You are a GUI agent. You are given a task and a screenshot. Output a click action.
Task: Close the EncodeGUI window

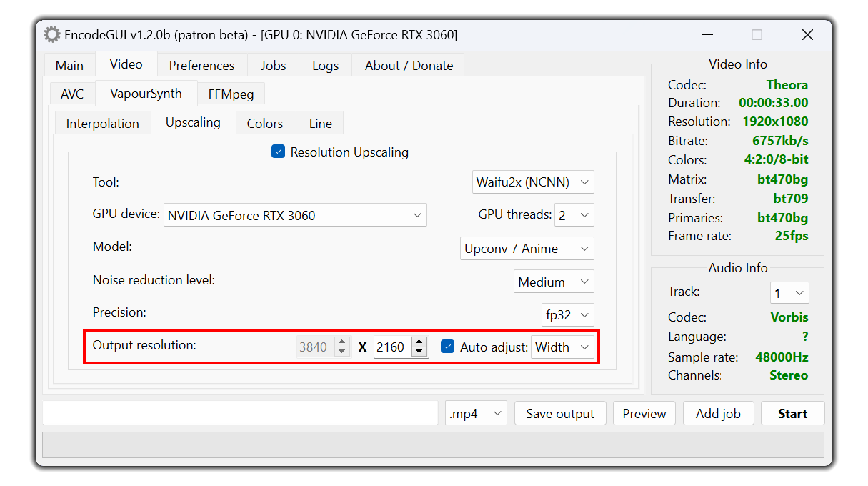coord(807,34)
